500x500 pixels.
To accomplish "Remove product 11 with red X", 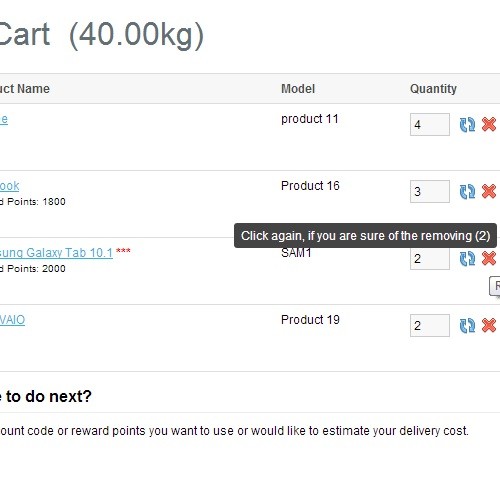I will [x=489, y=125].
